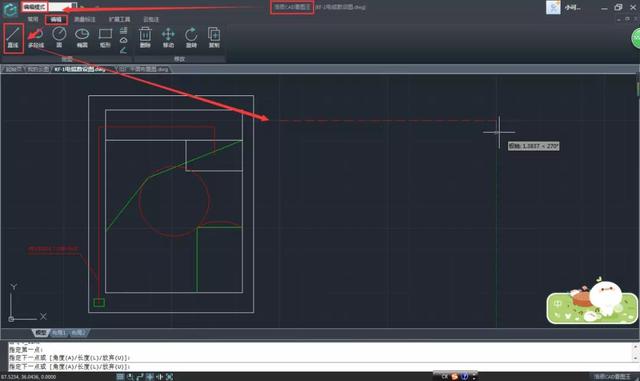
Task: Toggle ortho mode in the status bar
Action: click(x=140, y=377)
